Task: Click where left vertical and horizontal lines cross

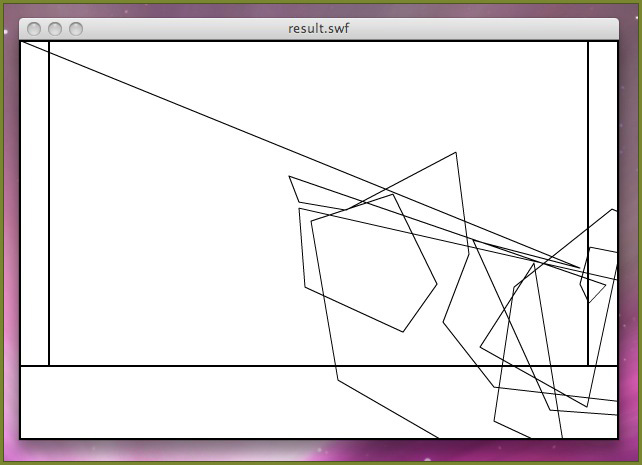Action: pyautogui.click(x=49, y=366)
